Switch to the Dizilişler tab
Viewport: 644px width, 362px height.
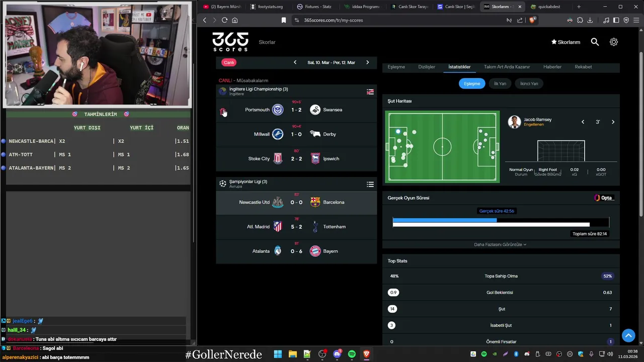(427, 67)
